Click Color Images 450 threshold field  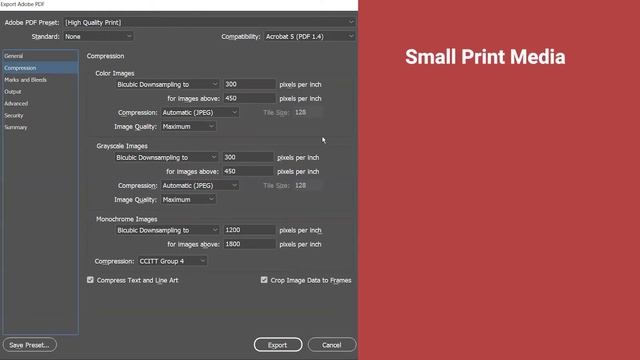tap(249, 98)
